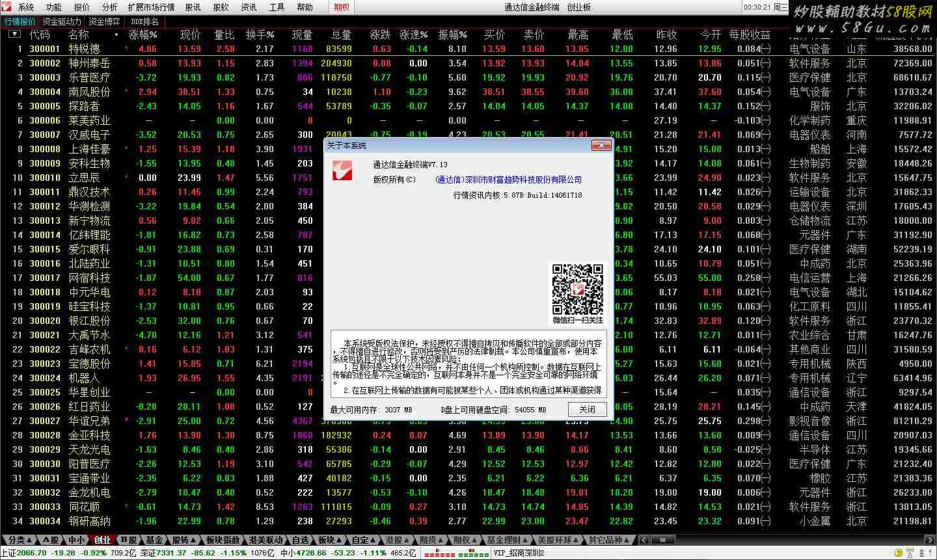Screen dimensions: 937x560
Task: Expand the 板块指数 bottom tab menu
Action: 223,540
